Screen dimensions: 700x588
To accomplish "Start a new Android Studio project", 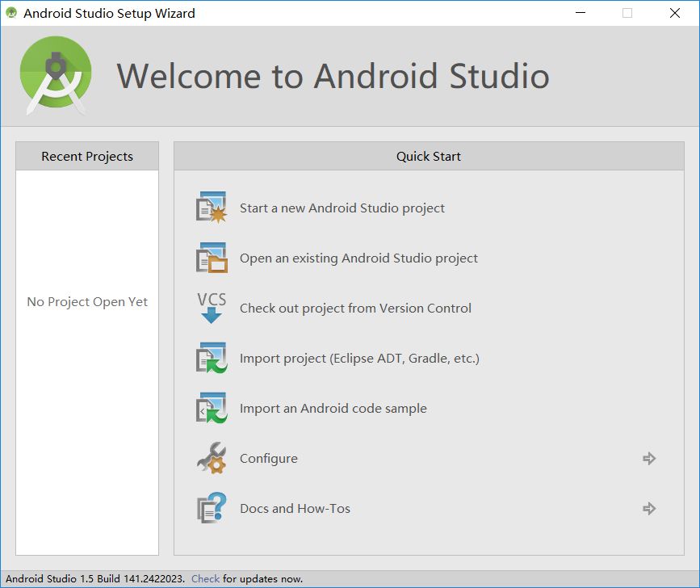I will 342,208.
